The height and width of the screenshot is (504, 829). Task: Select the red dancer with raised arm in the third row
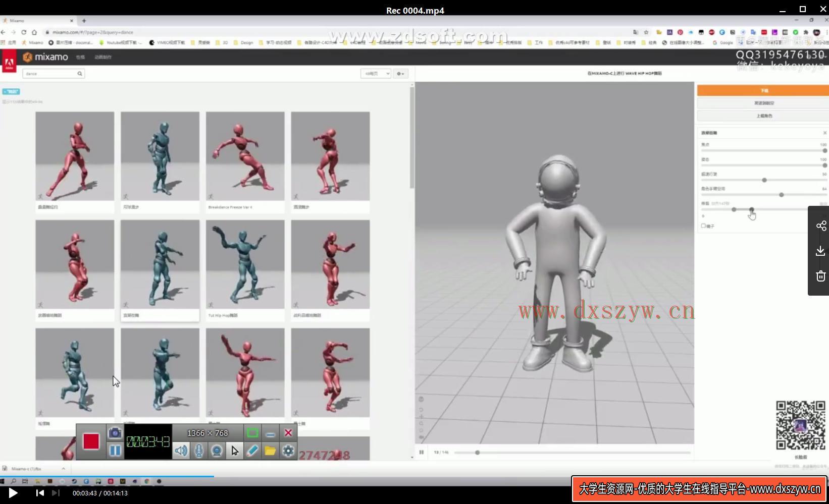tap(245, 373)
